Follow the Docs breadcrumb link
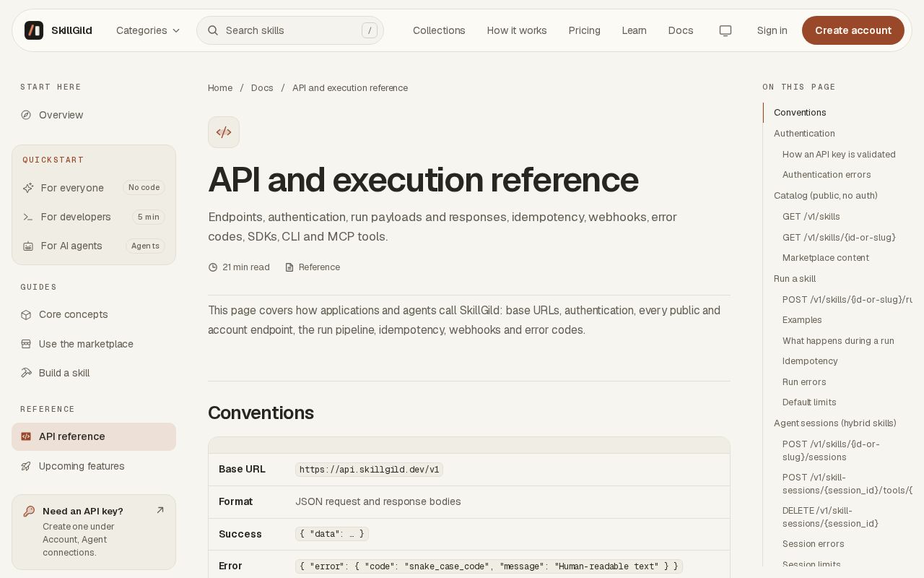 point(262,88)
